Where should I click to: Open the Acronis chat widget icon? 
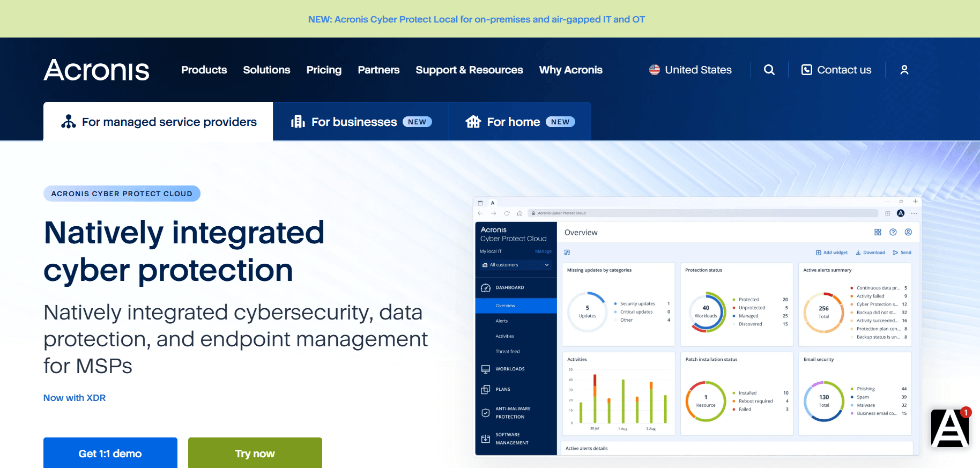coord(950,428)
